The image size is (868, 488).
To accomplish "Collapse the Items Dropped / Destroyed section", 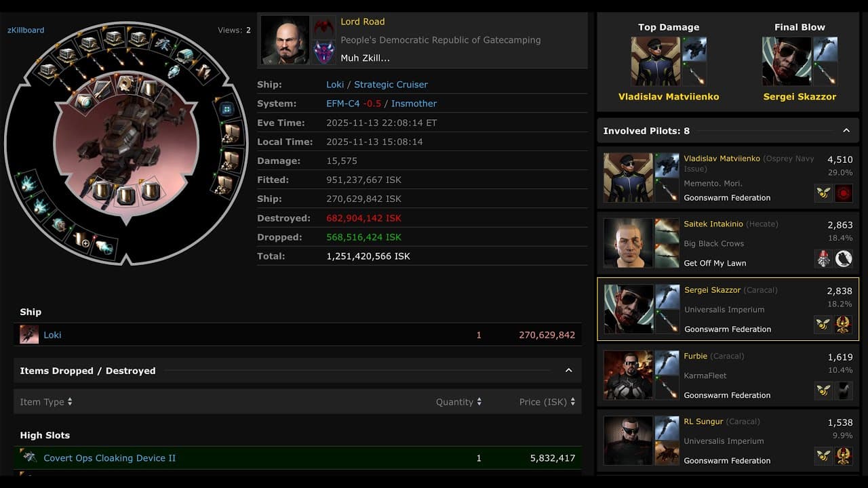I will [x=568, y=371].
